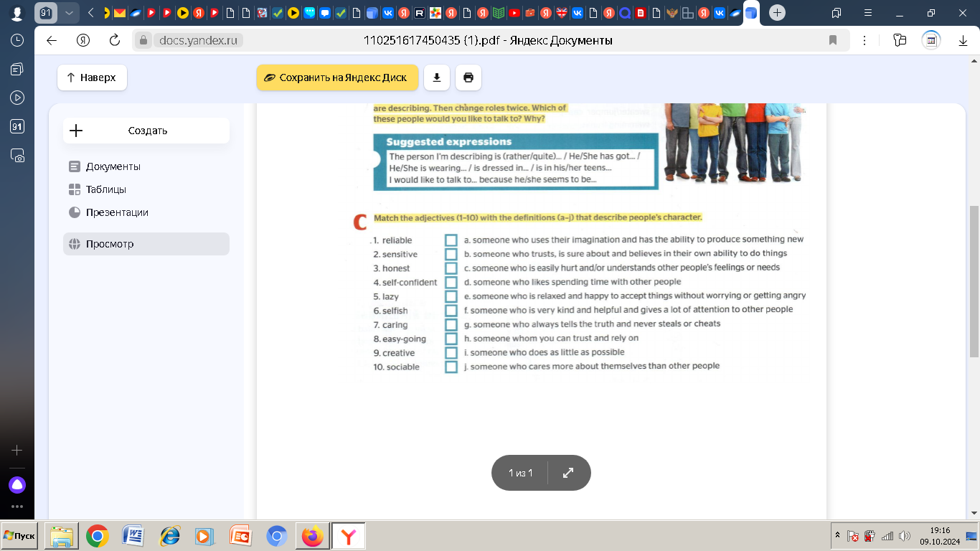Open the calendar widget toolbar icon
980x551 pixels.
(x=931, y=41)
